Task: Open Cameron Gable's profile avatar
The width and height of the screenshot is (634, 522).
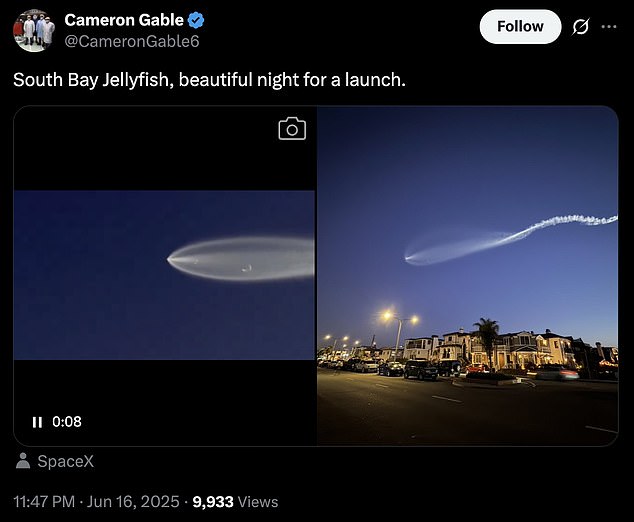Action: click(x=34, y=30)
